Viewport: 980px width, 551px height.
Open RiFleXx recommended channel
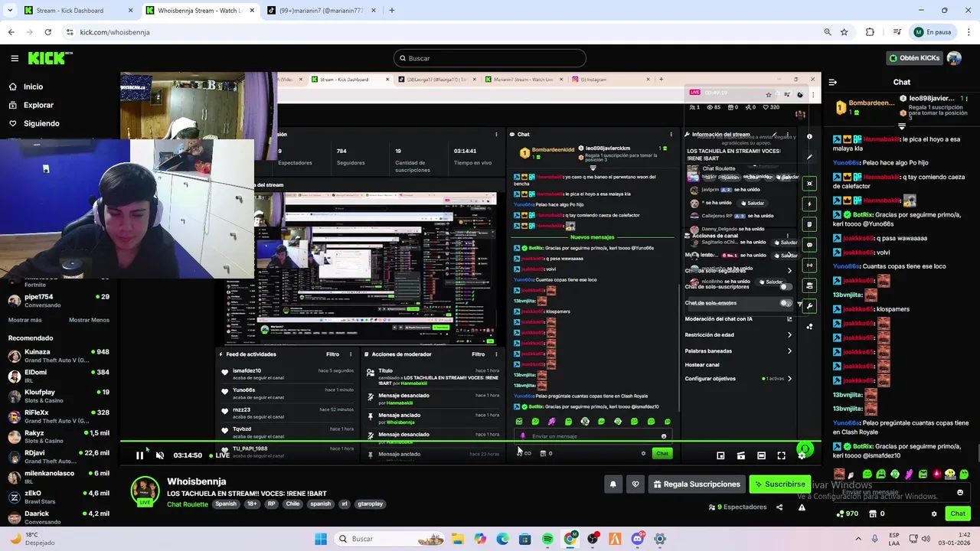58,416
